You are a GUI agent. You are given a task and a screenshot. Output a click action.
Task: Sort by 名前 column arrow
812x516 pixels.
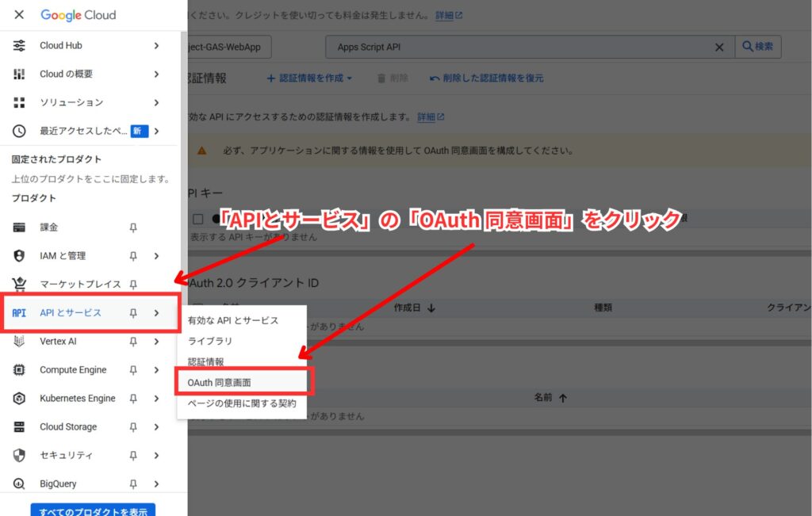563,398
